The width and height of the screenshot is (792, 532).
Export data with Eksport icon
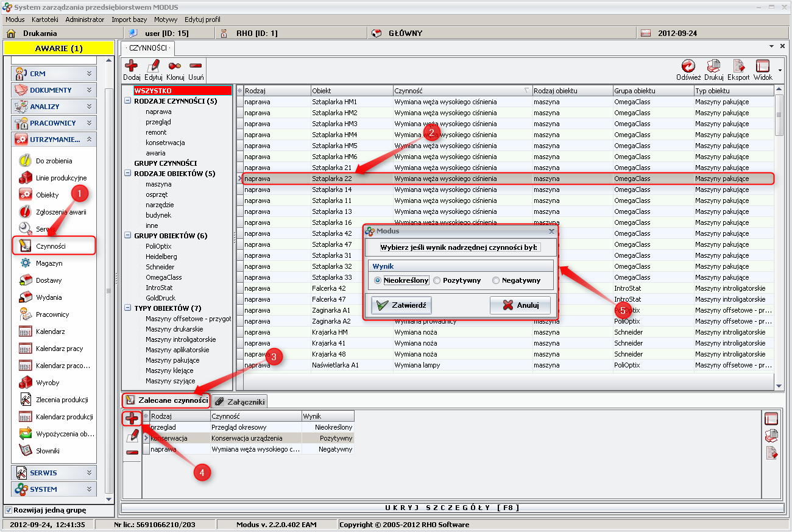pos(738,66)
